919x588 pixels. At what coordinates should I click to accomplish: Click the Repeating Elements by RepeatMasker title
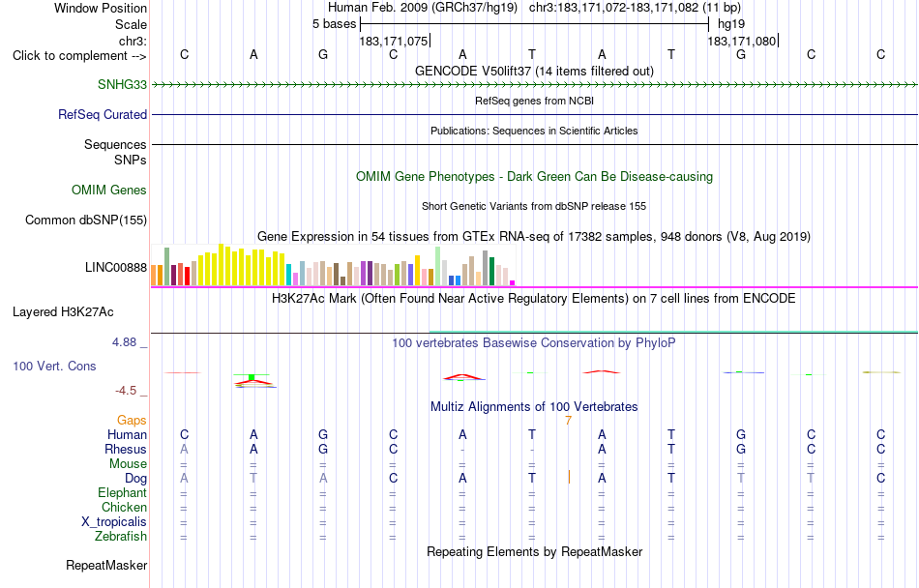pyautogui.click(x=534, y=551)
